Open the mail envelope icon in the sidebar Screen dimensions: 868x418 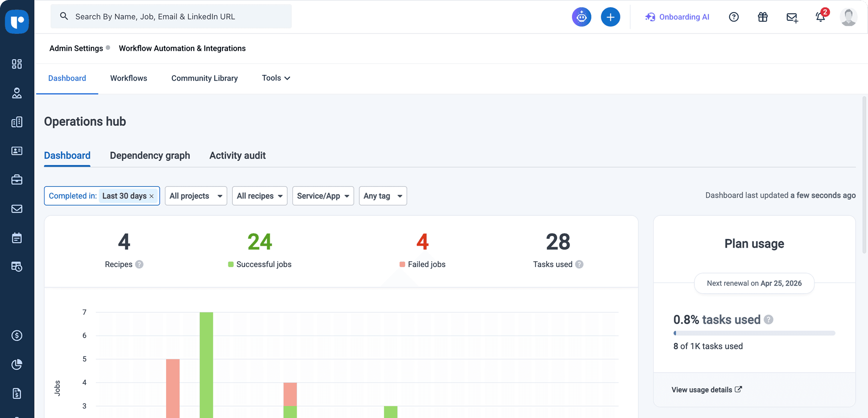click(x=17, y=209)
